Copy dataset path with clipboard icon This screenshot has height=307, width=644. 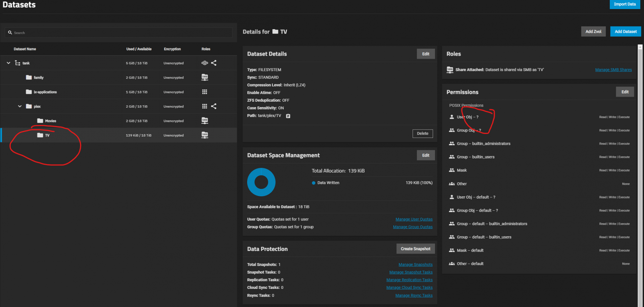(288, 116)
